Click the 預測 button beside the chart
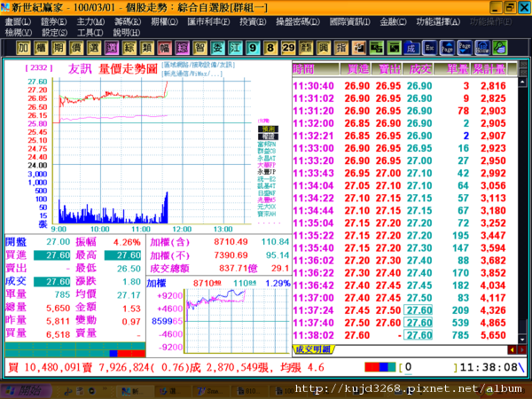532x399 pixels. point(268,129)
